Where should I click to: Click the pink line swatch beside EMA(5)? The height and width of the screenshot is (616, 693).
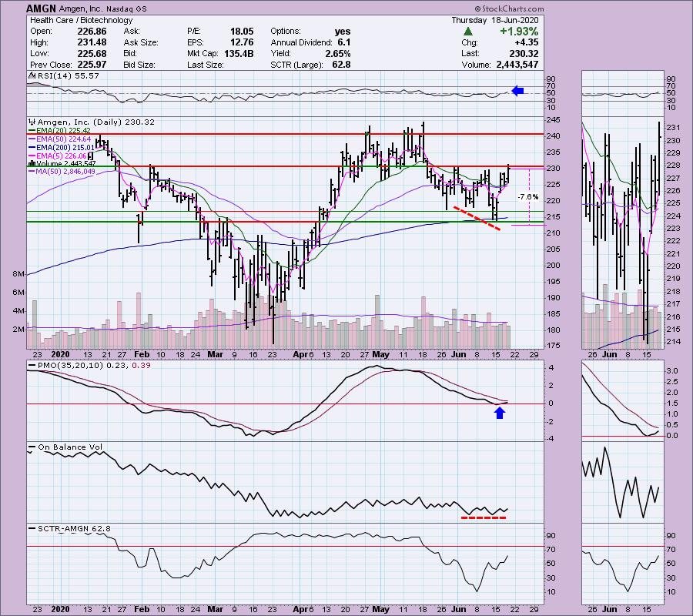[x=32, y=156]
